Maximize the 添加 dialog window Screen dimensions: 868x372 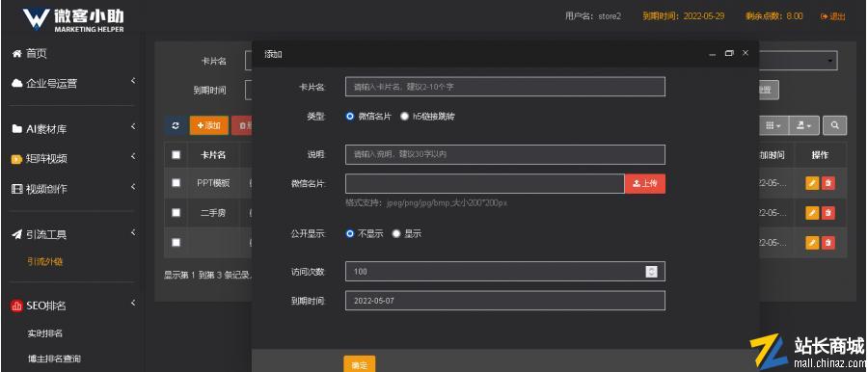[x=729, y=53]
